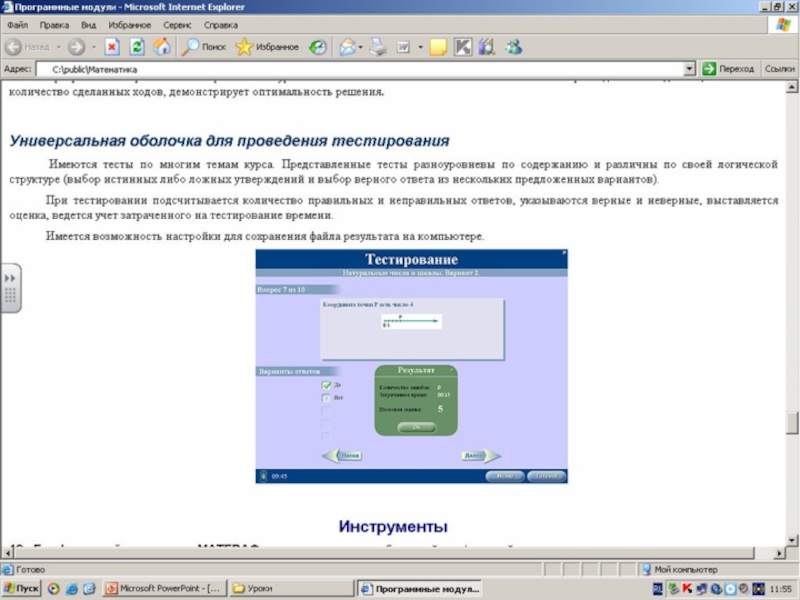Open the Search (Поиск) toolbar button
Screen dimensions: 800x600
point(204,46)
